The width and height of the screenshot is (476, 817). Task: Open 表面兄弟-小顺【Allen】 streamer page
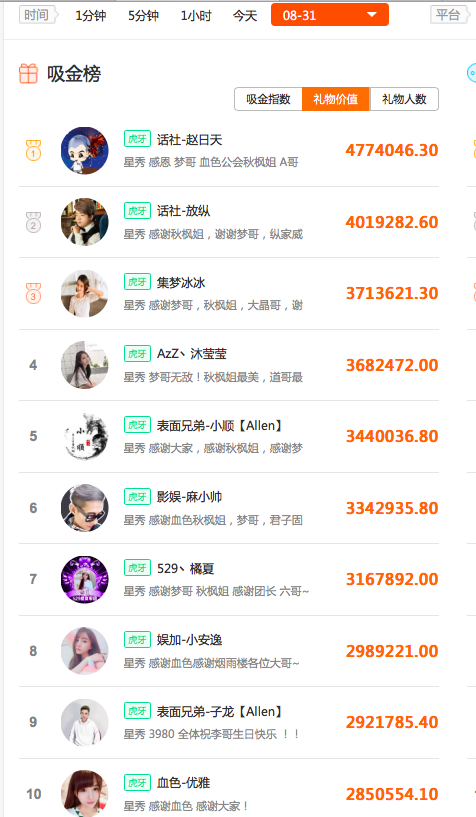[219, 426]
